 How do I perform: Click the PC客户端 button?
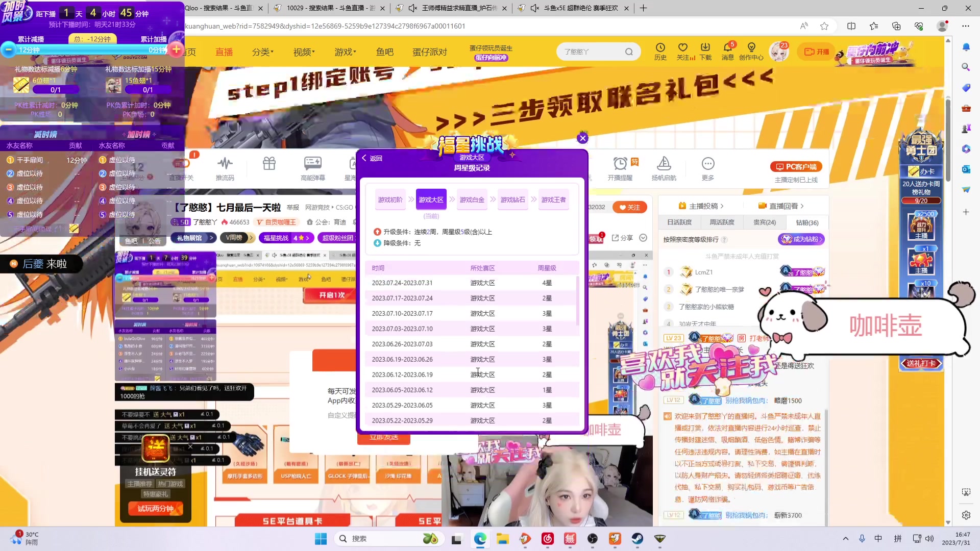[796, 167]
